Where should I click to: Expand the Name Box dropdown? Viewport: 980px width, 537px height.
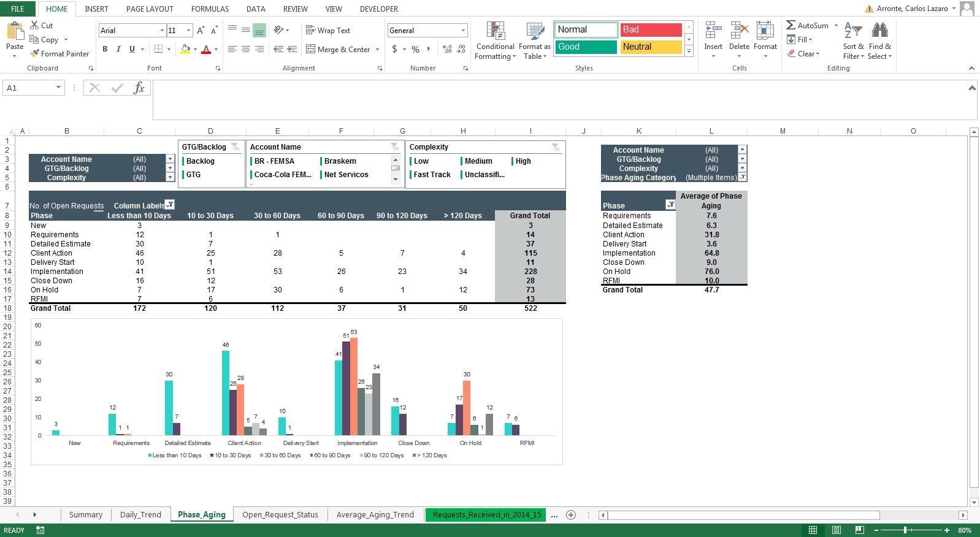point(58,88)
